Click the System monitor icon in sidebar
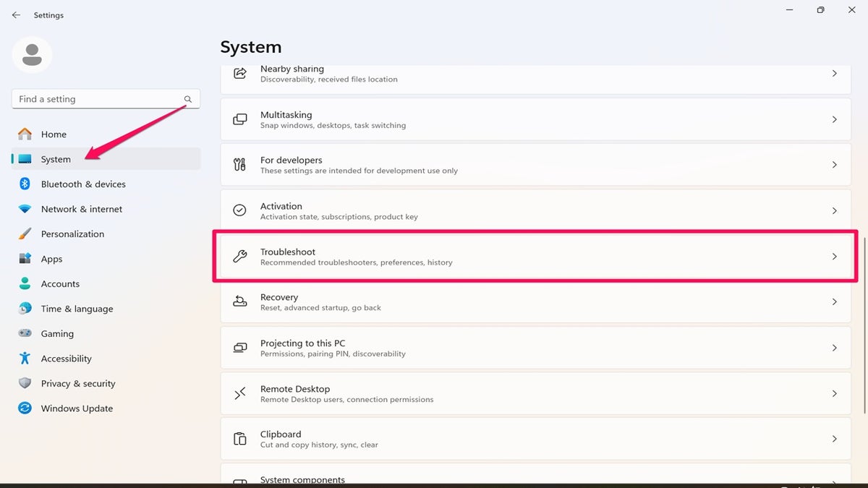 [25, 159]
